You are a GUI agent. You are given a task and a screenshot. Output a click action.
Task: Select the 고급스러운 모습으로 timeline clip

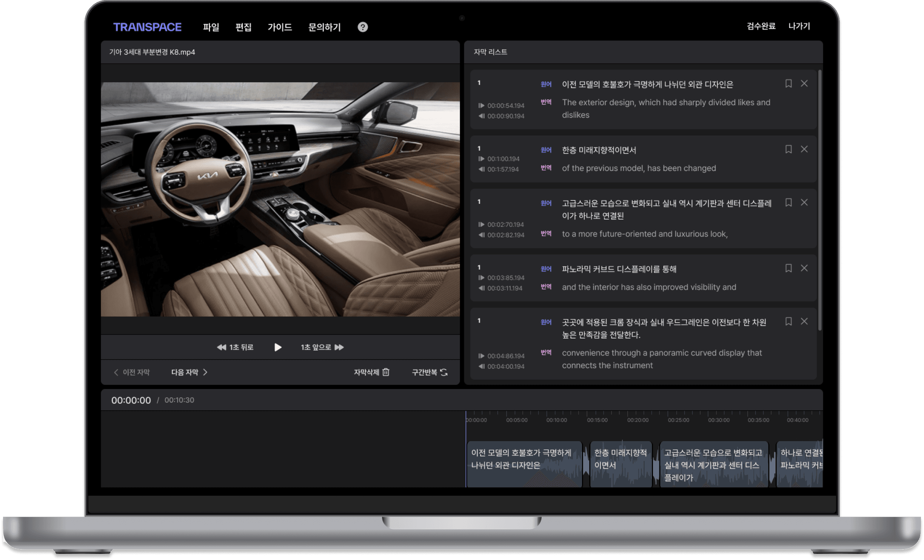[713, 464]
